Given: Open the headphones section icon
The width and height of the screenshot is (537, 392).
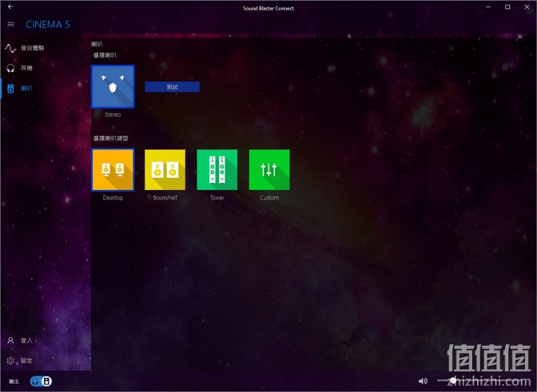Looking at the screenshot, I should coord(10,68).
